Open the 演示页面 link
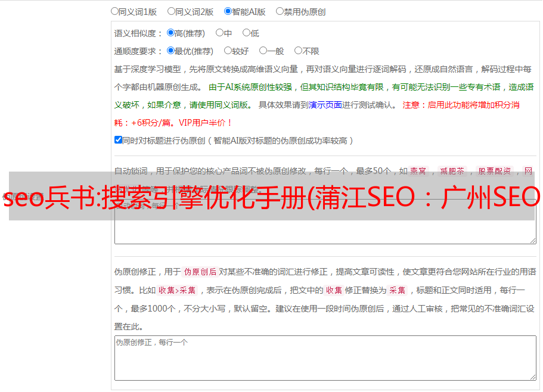 click(x=325, y=105)
